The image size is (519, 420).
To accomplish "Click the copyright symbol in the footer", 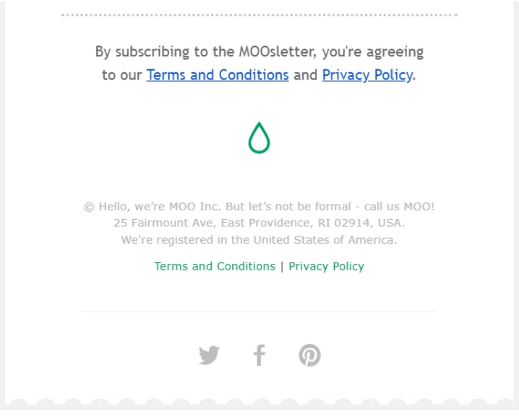I will pyautogui.click(x=89, y=207).
